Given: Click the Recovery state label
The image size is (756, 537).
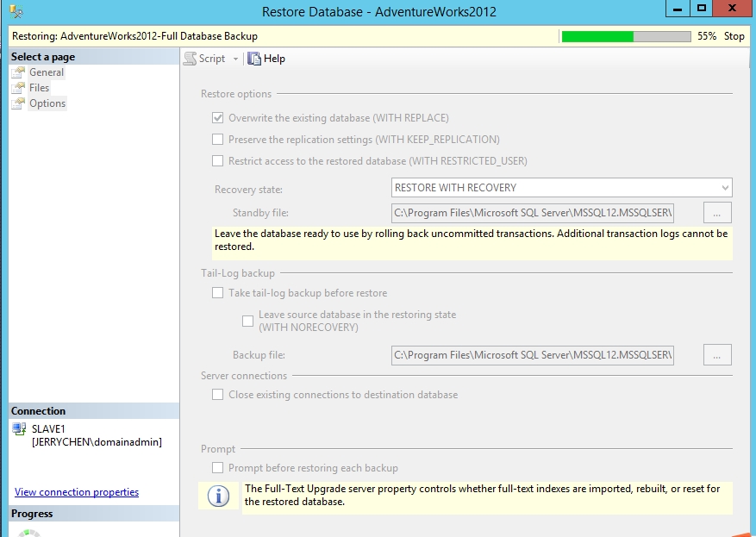Looking at the screenshot, I should point(249,190).
